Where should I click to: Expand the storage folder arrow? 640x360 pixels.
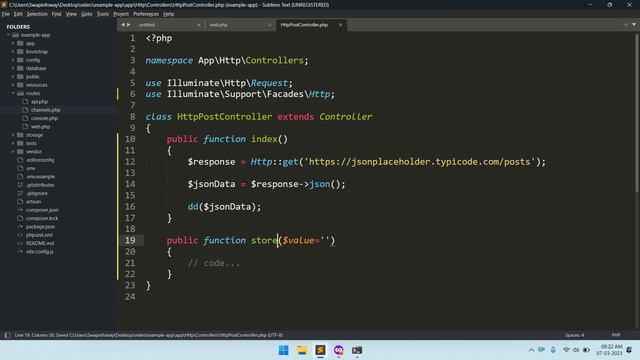click(13, 135)
